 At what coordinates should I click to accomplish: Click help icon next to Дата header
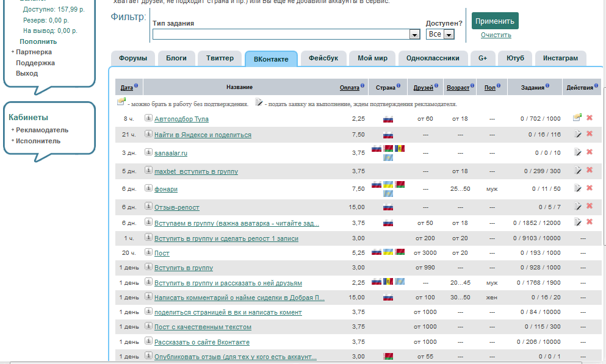136,86
